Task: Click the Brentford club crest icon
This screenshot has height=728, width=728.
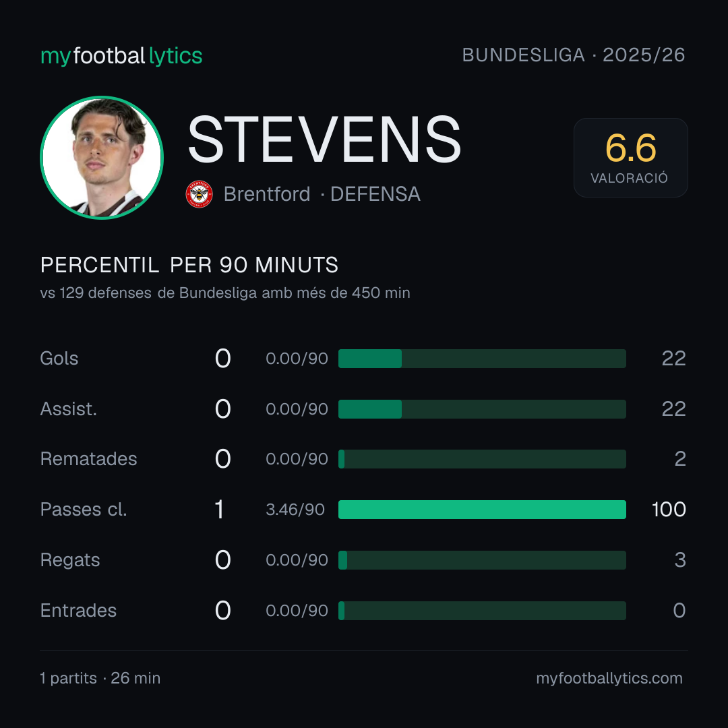Action: (199, 194)
